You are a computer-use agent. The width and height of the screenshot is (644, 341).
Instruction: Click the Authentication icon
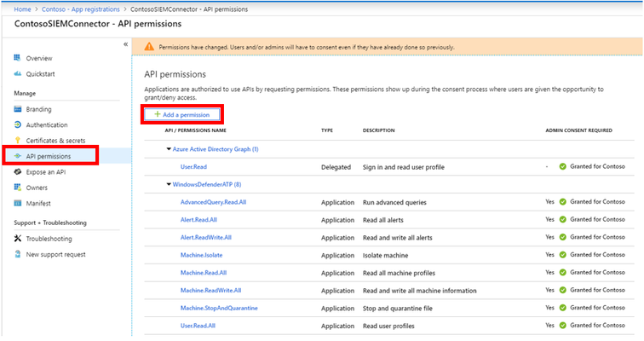(17, 124)
